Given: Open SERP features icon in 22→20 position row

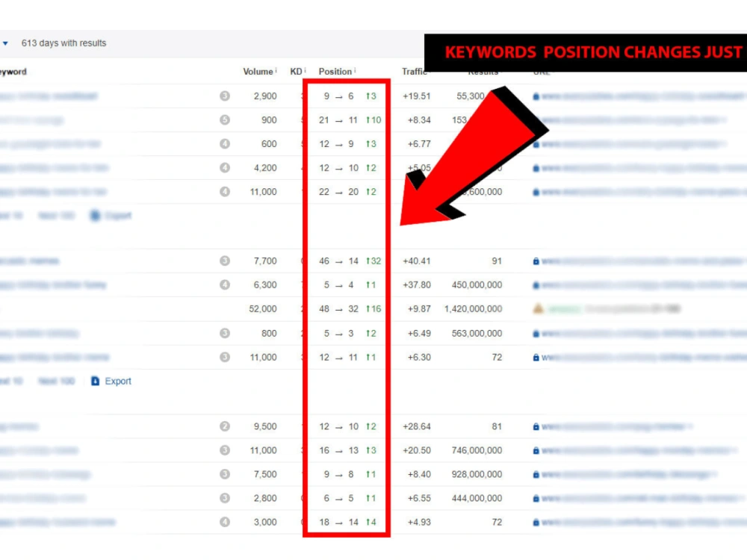Looking at the screenshot, I should [x=225, y=192].
